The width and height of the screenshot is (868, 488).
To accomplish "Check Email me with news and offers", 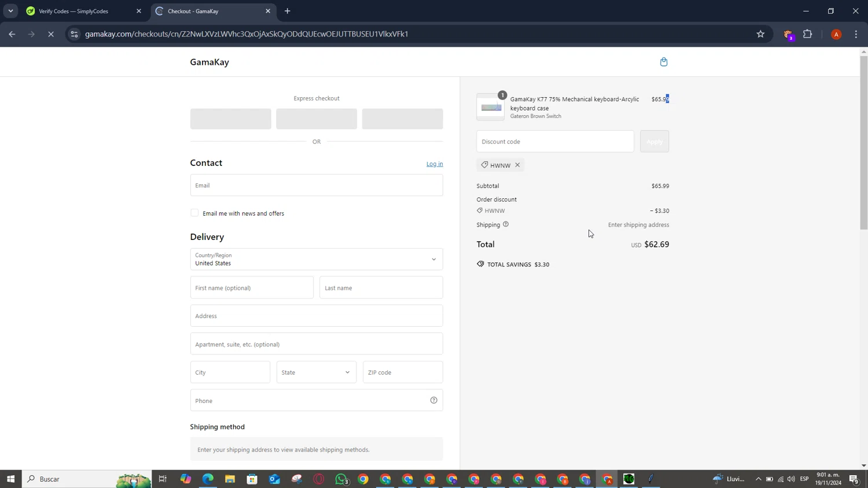I will pos(194,213).
